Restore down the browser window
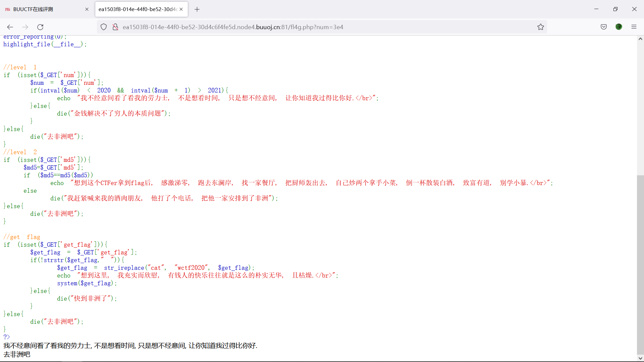This screenshot has width=644, height=362. point(615,9)
